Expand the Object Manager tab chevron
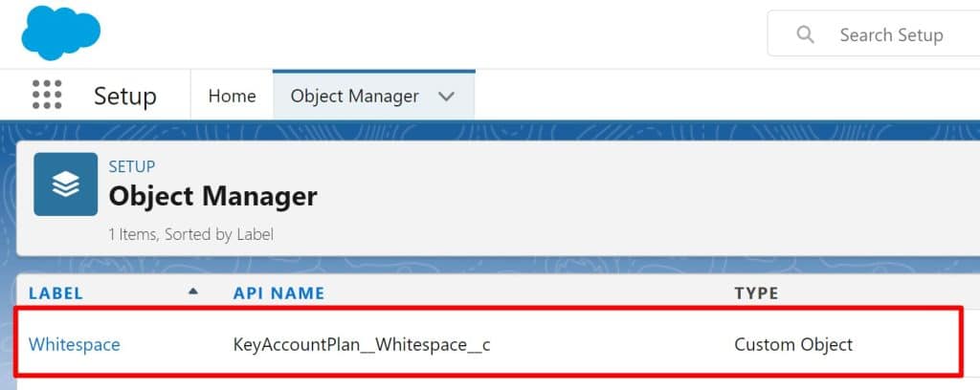Screen dimensions: 980x390 click(445, 97)
